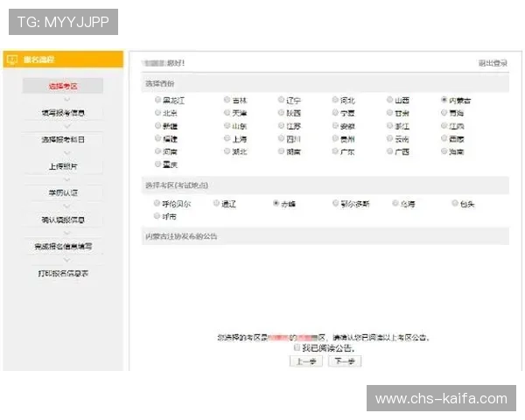Pick the 山东 province option
The width and height of the screenshot is (525, 420).
coord(227,126)
